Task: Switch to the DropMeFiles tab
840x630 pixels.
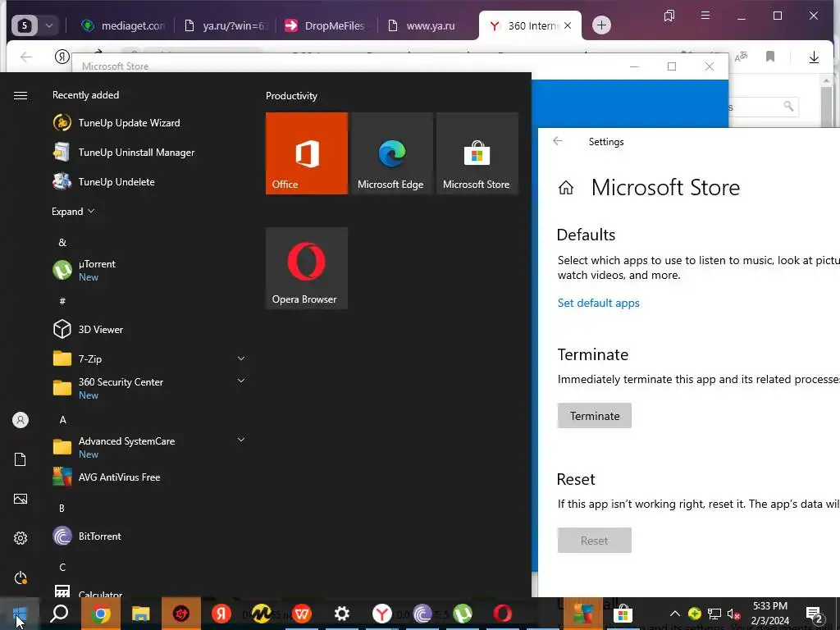Action: coord(326,25)
